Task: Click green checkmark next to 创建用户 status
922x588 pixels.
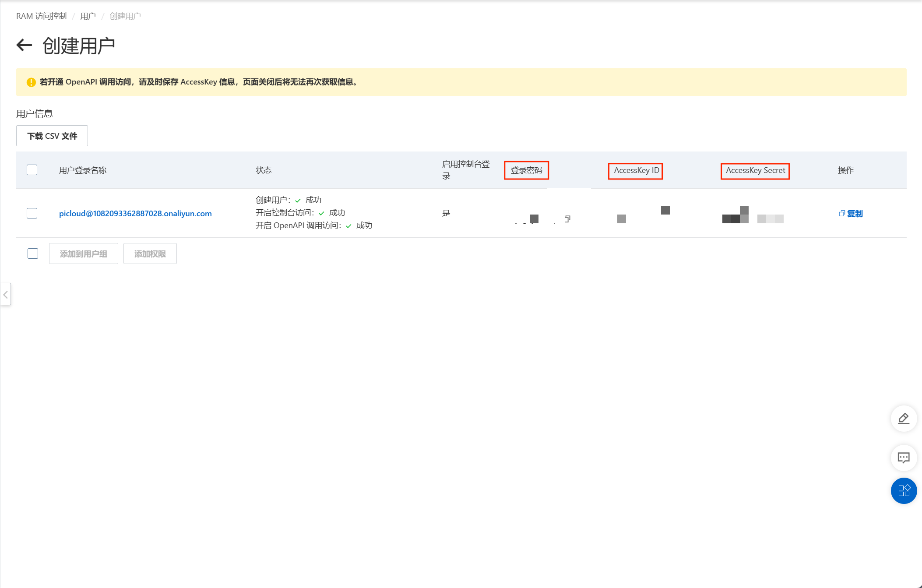Action: [298, 201]
